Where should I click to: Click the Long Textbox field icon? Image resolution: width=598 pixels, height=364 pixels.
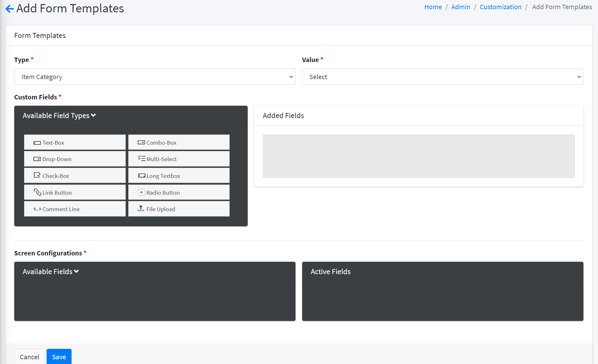[x=142, y=176]
